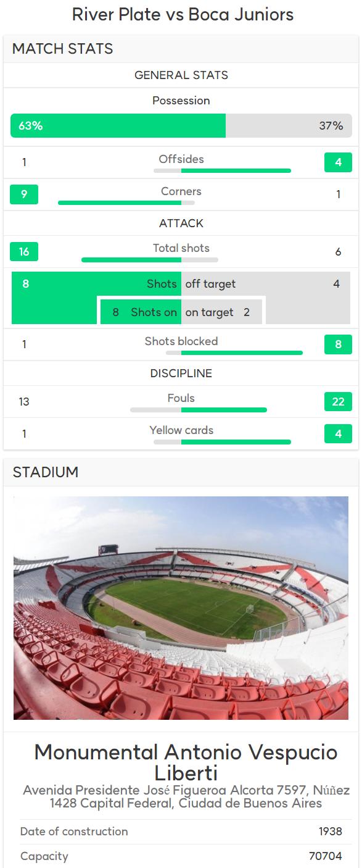
Task: Open the Monumental stadium photo
Action: [x=181, y=608]
